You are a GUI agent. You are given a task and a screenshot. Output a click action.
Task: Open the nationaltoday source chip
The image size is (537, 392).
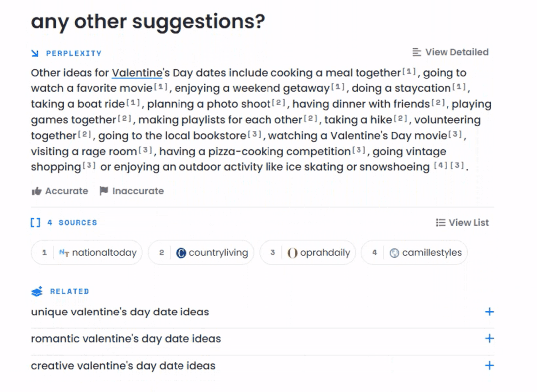87,253
